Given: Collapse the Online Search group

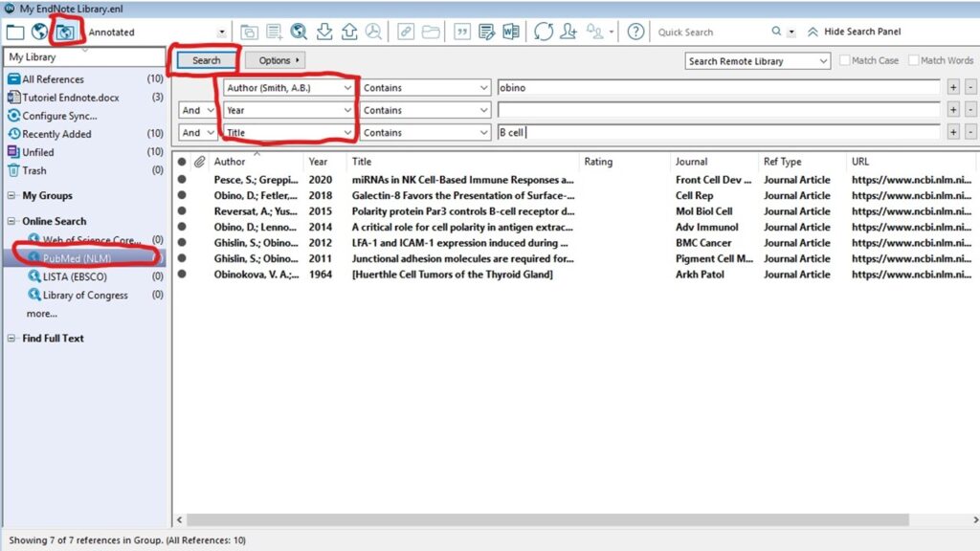Looking at the screenshot, I should (11, 221).
